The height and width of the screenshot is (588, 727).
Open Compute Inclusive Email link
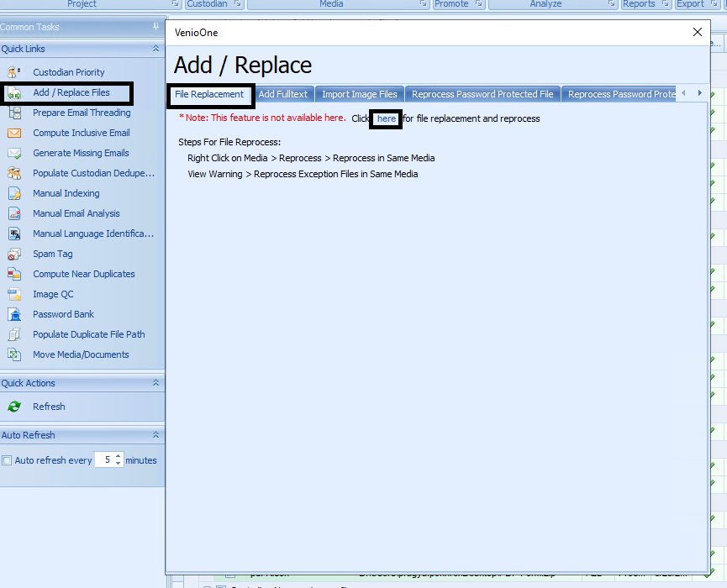point(82,133)
